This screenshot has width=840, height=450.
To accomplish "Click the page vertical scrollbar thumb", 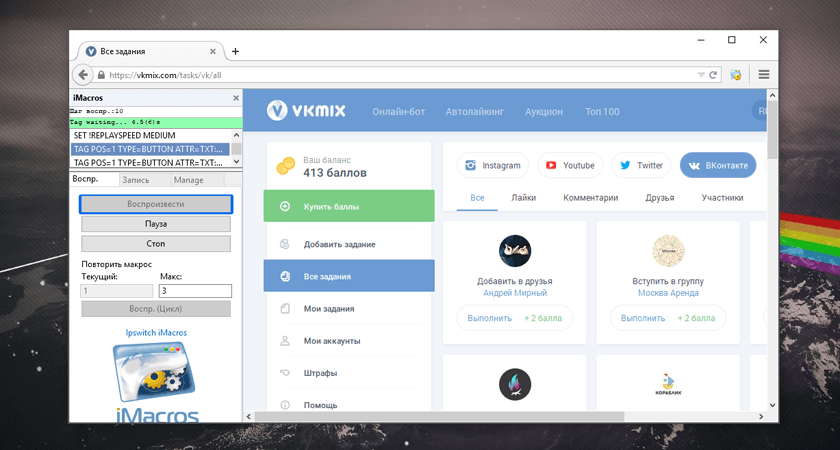I will tap(772, 130).
